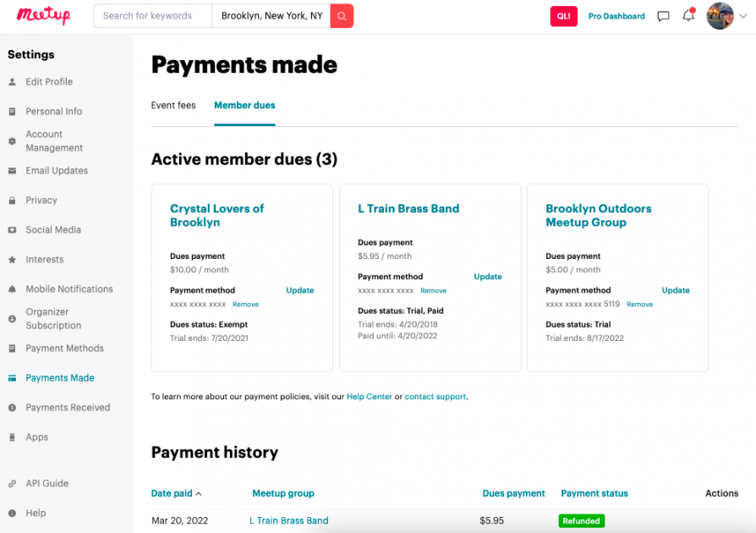Focus the Search for keywords field
Viewport: 756px width, 533px height.
153,16
